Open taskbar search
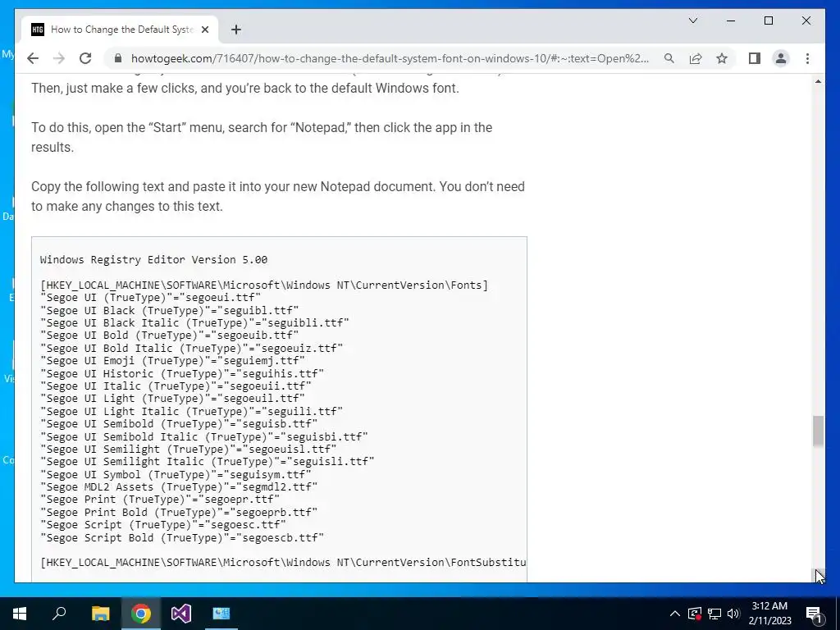The height and width of the screenshot is (630, 840). coord(59,614)
